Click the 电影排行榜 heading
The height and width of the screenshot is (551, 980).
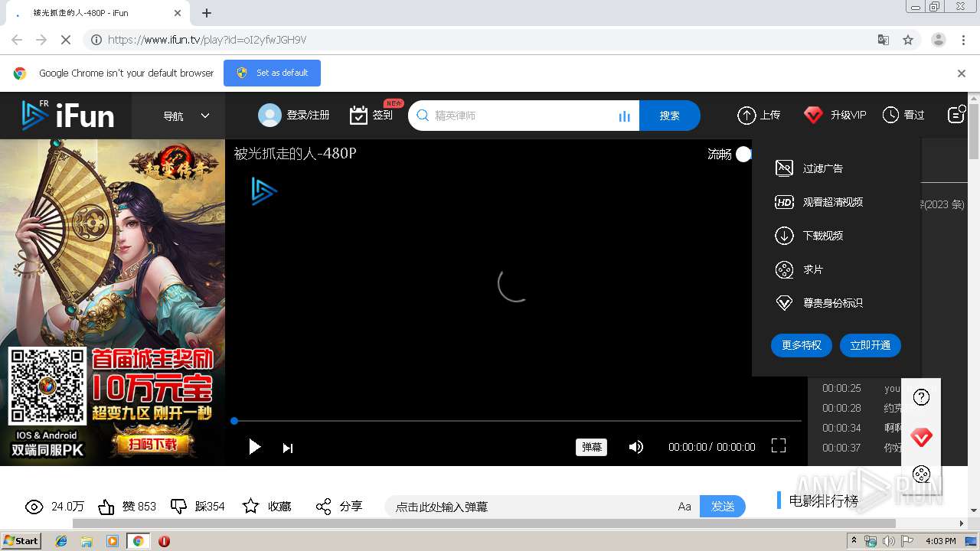click(823, 500)
